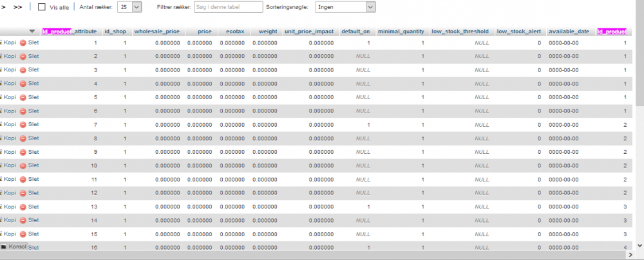Sort by the low_stock_threshold column header
The image size is (644, 260).
coord(460,32)
